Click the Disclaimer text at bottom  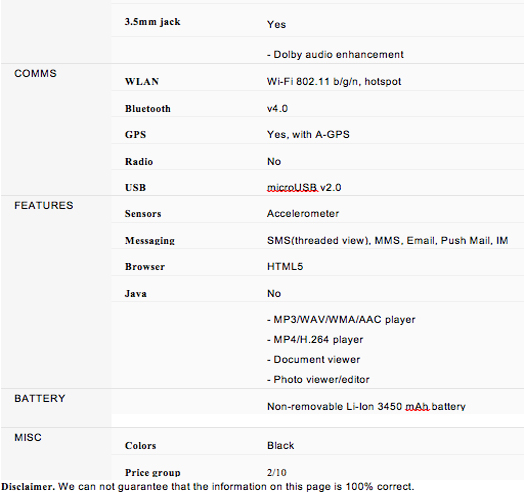[x=208, y=486]
